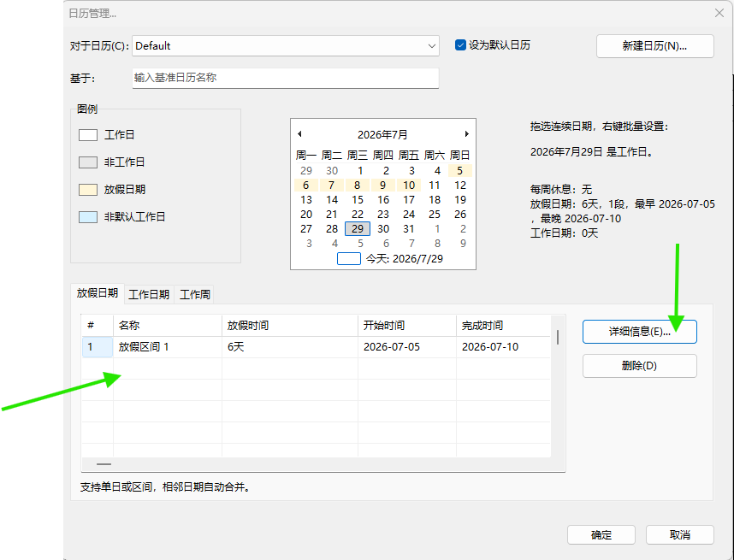Cancel with the 取消 button
The image size is (734, 560).
[x=680, y=534]
